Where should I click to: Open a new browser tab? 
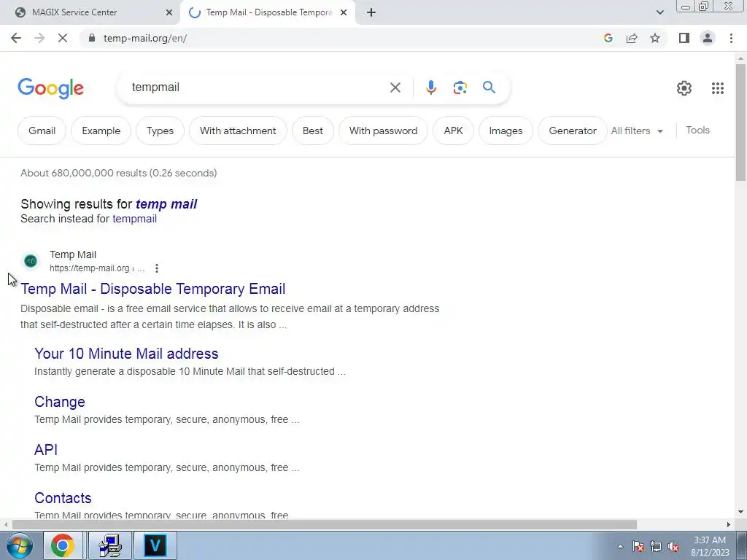(371, 12)
